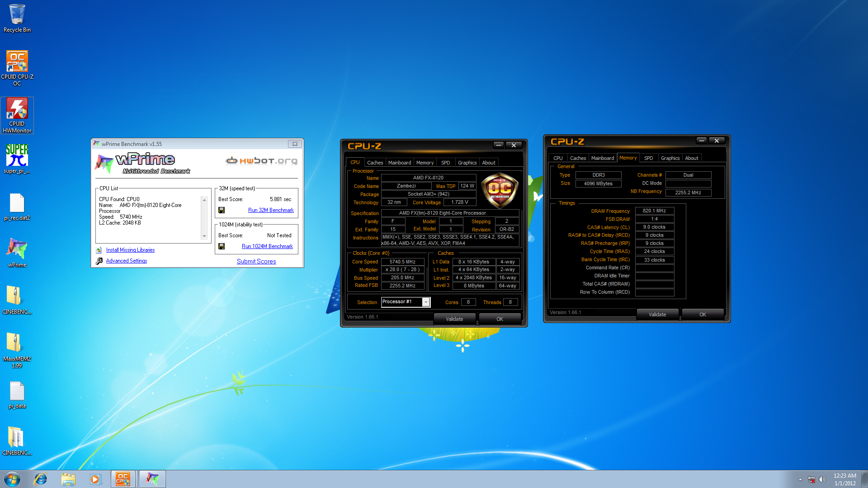This screenshot has width=868, height=488.
Task: Open the Windows Start menu orb
Action: 12,479
